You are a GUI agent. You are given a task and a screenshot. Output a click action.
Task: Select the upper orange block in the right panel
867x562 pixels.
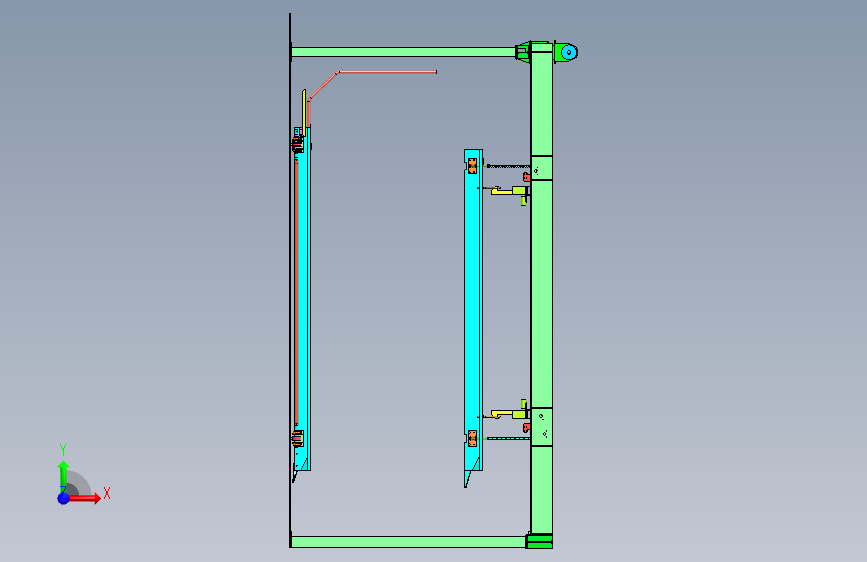point(472,165)
